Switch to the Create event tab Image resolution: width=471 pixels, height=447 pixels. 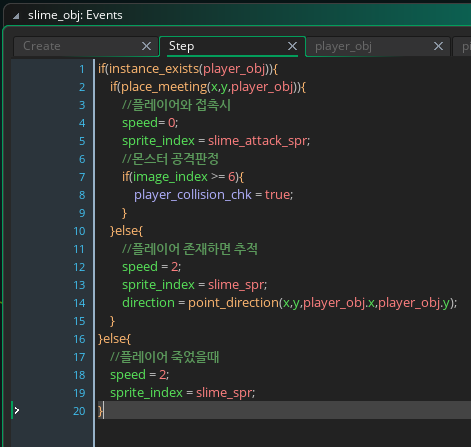42,46
